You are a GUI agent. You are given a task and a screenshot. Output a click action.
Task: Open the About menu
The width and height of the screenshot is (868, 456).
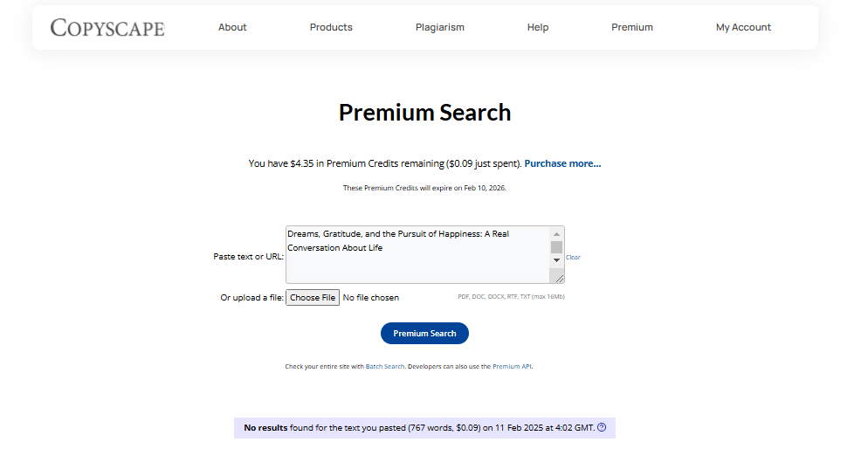coord(232,27)
